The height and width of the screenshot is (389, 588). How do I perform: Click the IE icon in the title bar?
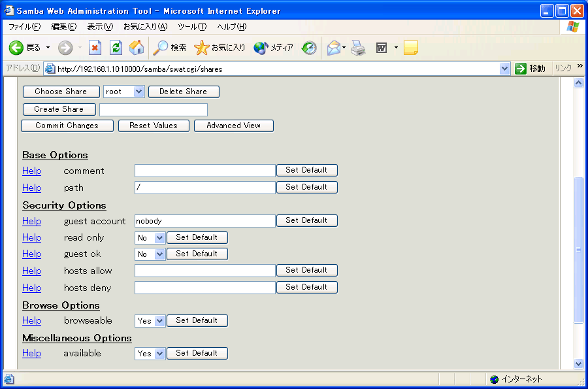click(9, 10)
